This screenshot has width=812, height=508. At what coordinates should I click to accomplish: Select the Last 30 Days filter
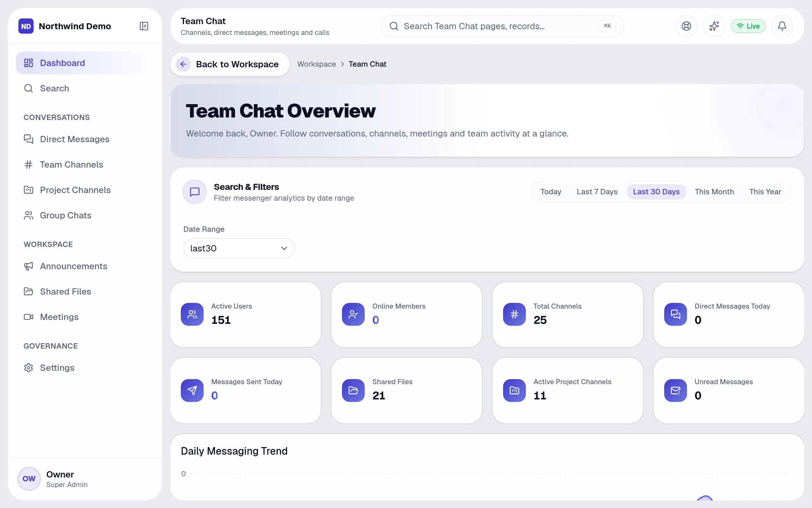[656, 192]
